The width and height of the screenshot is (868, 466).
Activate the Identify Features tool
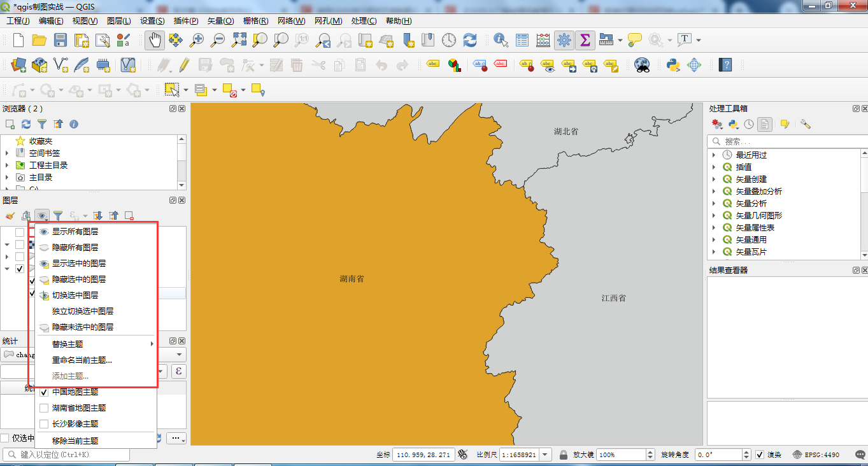[x=501, y=40]
